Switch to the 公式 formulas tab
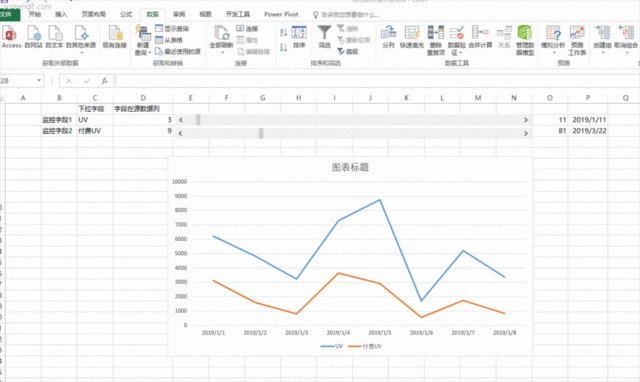The image size is (640, 382). (x=126, y=14)
